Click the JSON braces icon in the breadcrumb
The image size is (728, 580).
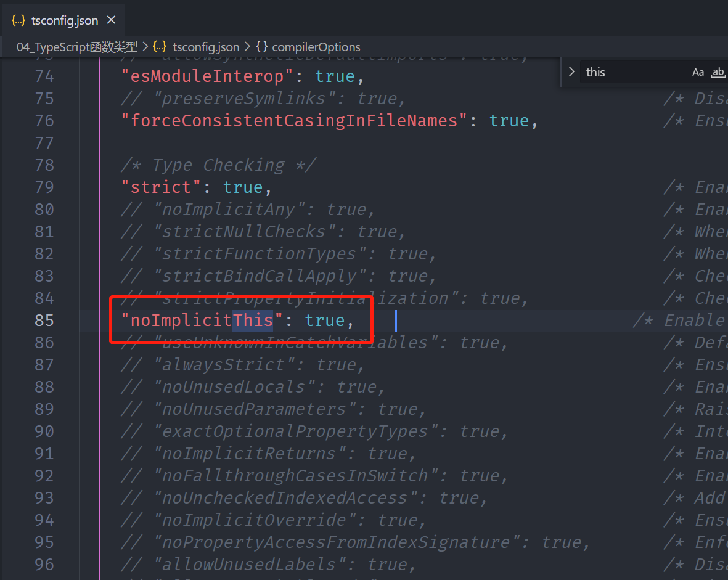coord(160,47)
